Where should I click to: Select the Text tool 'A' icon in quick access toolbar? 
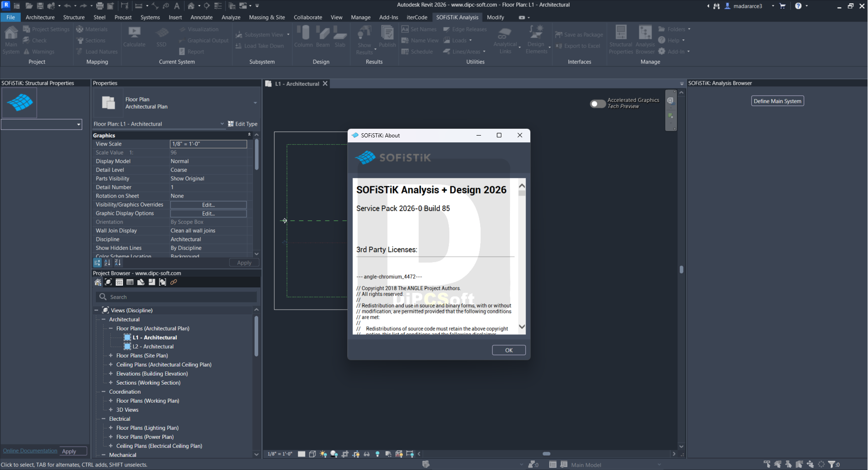point(177,6)
